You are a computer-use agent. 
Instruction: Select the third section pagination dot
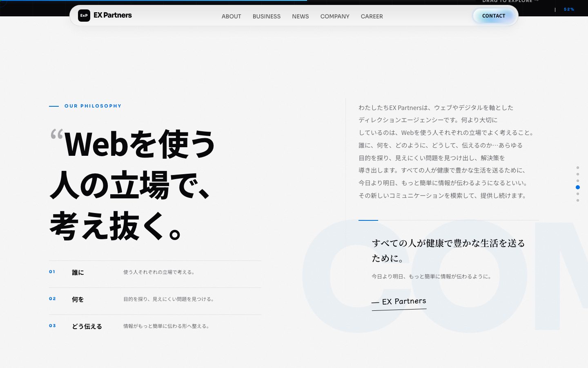[578, 181]
